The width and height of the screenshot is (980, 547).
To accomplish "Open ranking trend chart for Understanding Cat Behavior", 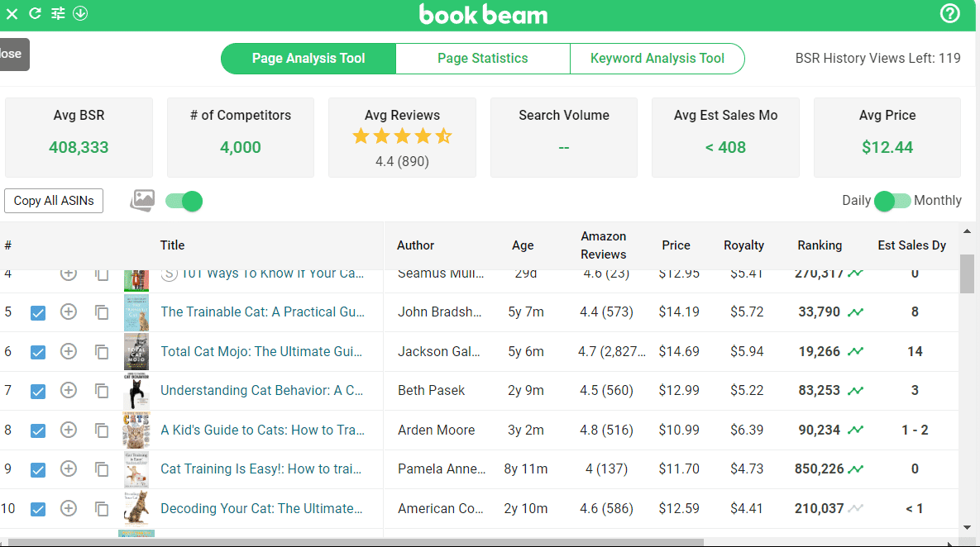I will (855, 391).
